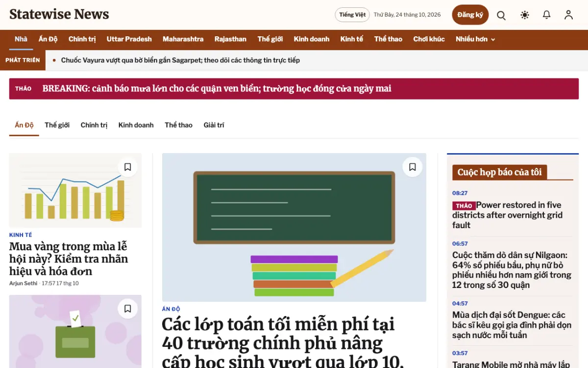Open Tarang Mobile story in sidebar
This screenshot has height=368, width=588.
(511, 364)
